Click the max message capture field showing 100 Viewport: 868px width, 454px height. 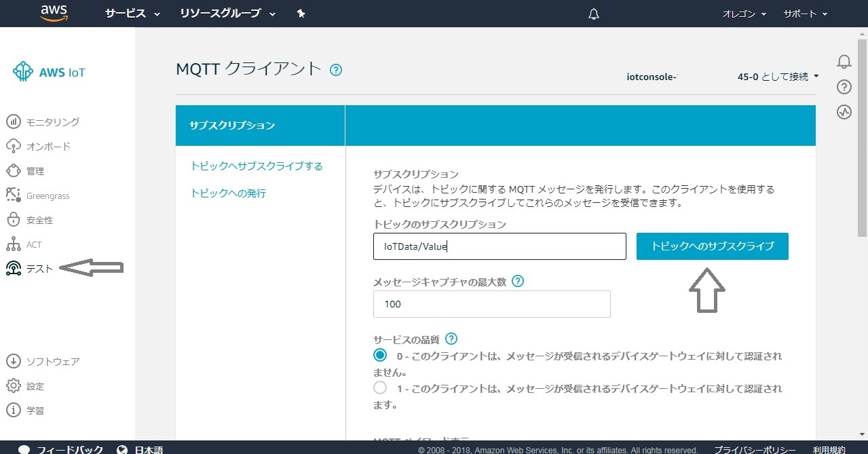(492, 304)
